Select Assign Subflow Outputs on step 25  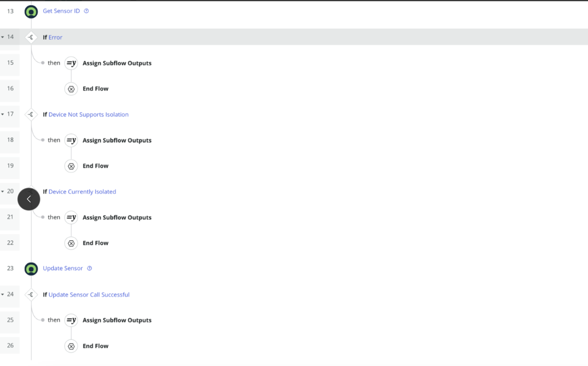coord(117,320)
